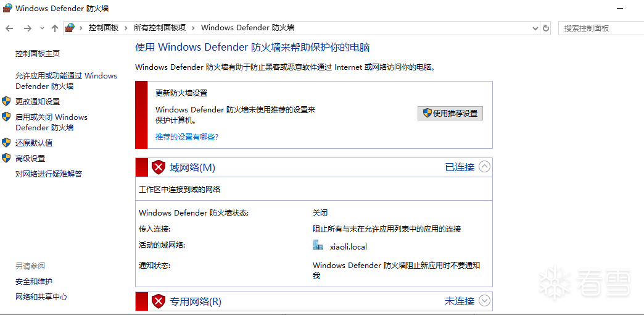Open 更改通知设置 link

(38, 101)
